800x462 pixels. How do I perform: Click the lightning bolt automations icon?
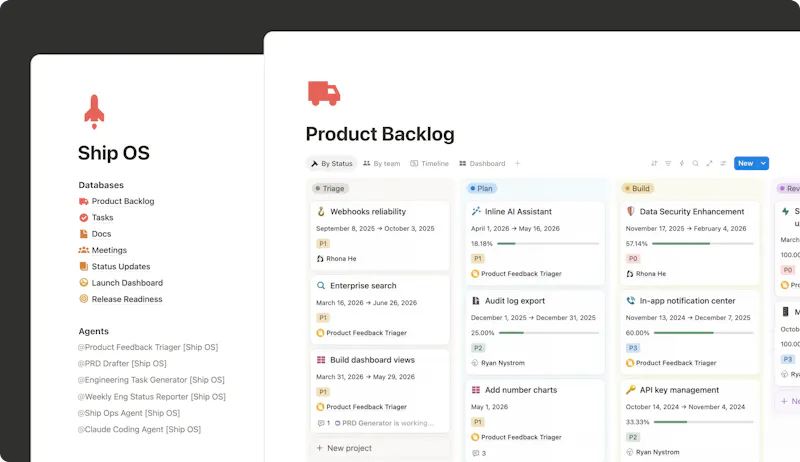682,163
